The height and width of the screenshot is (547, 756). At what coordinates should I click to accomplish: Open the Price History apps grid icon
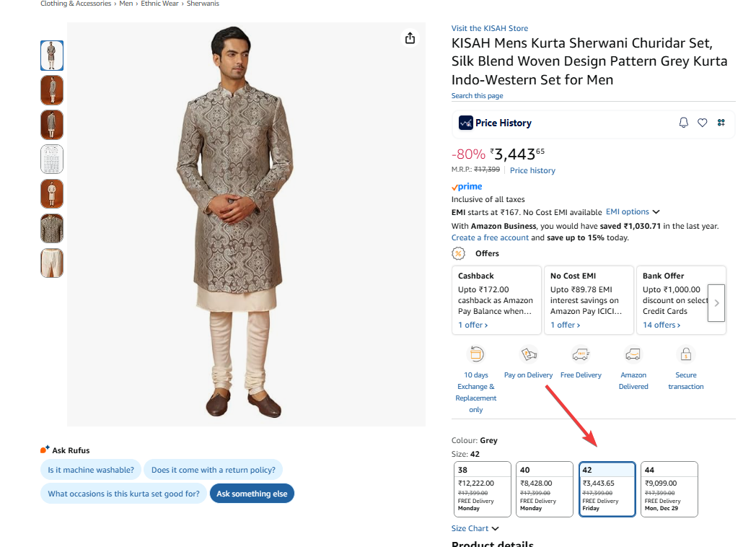click(721, 123)
